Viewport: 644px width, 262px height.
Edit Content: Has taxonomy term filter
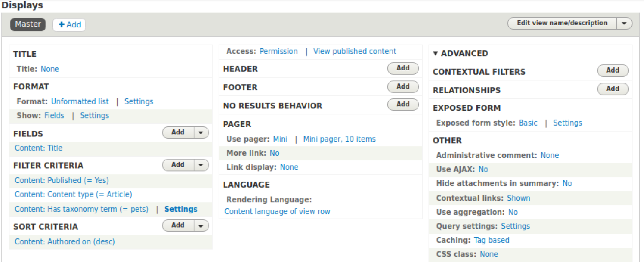click(x=81, y=209)
